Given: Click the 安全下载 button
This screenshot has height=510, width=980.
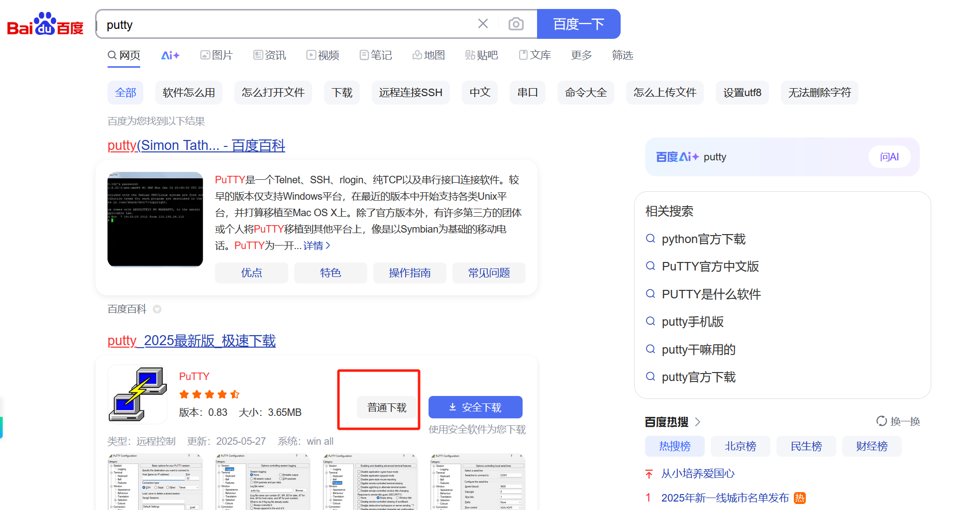Looking at the screenshot, I should pyautogui.click(x=475, y=407).
